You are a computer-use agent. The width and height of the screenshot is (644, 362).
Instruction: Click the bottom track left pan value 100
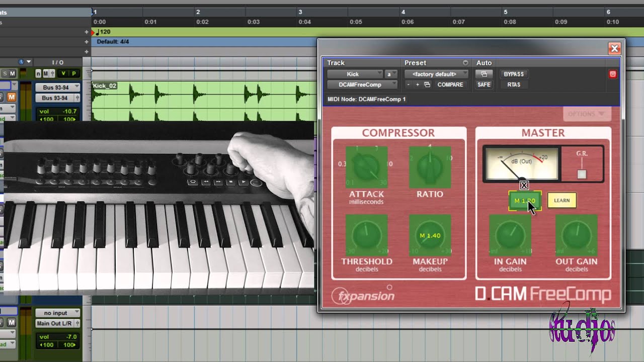click(47, 345)
